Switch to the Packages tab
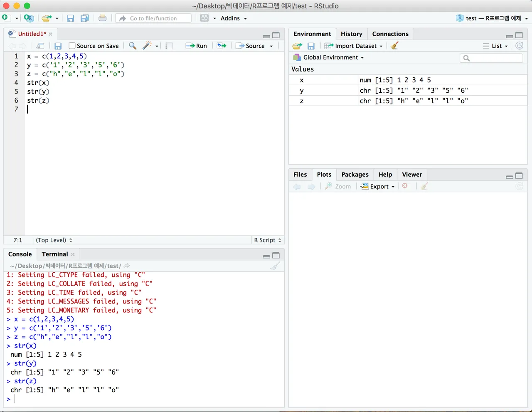 click(355, 175)
